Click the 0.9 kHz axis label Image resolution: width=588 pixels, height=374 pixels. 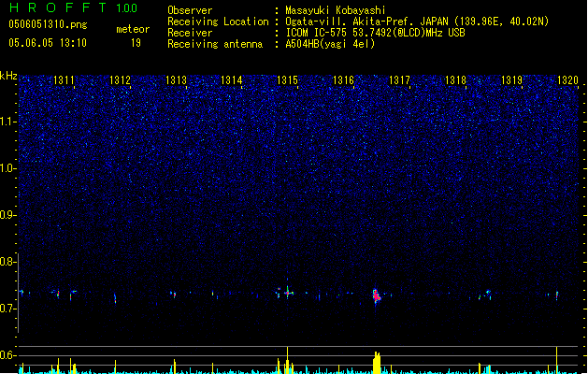(x=7, y=215)
